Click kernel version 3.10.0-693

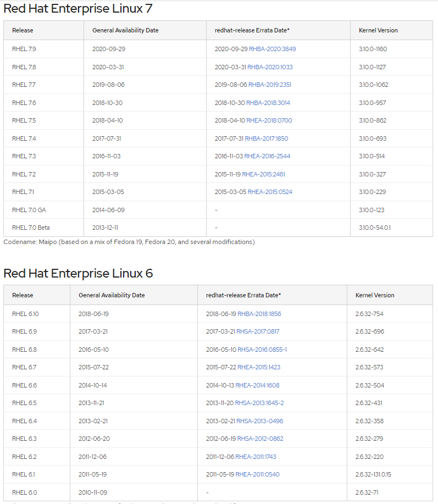(373, 138)
